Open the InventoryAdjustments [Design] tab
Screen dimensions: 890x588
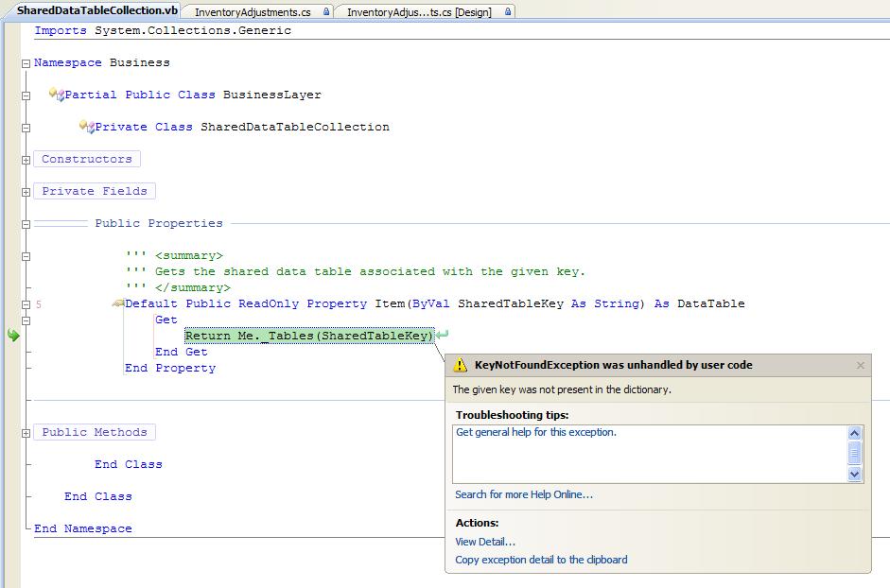(419, 12)
